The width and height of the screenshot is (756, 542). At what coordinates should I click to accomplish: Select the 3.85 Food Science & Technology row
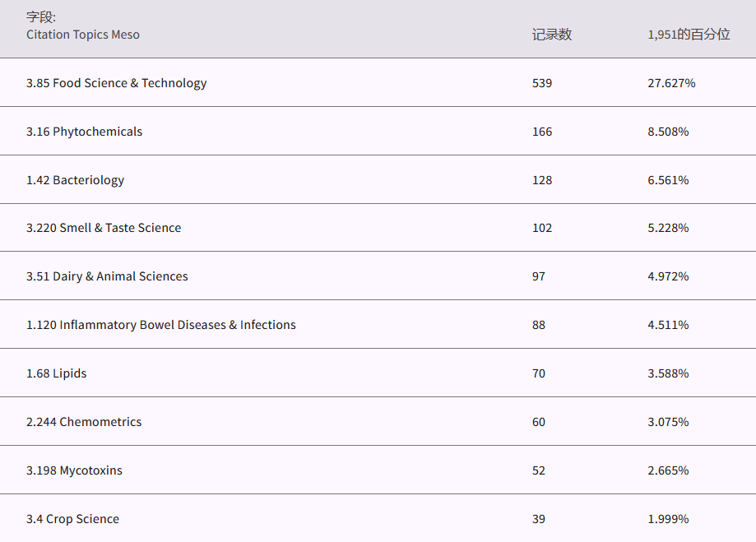[116, 83]
